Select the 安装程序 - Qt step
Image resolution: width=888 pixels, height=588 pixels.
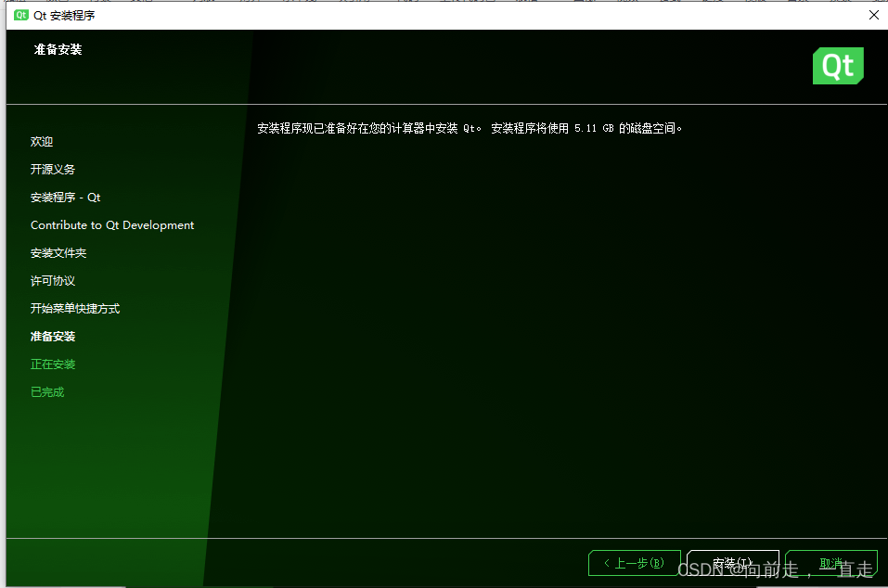point(65,197)
